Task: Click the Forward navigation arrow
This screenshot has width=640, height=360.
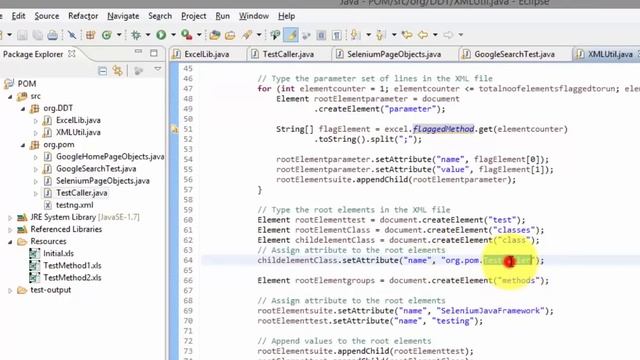Action: (x=448, y=35)
